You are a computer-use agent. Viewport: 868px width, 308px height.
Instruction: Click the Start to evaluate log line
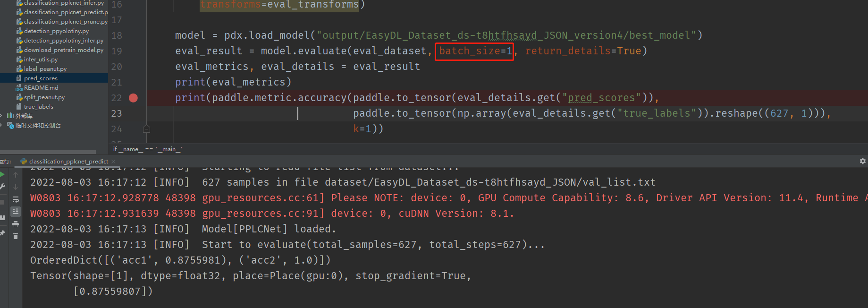coord(287,245)
